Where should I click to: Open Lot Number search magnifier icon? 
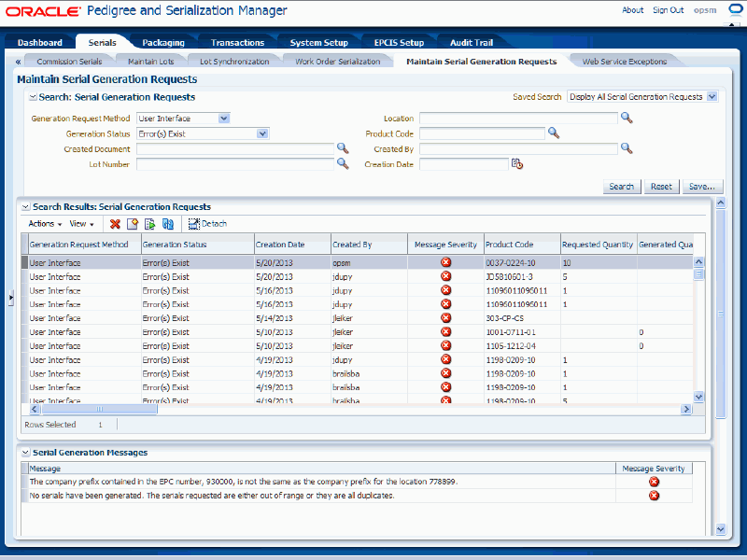tap(343, 164)
